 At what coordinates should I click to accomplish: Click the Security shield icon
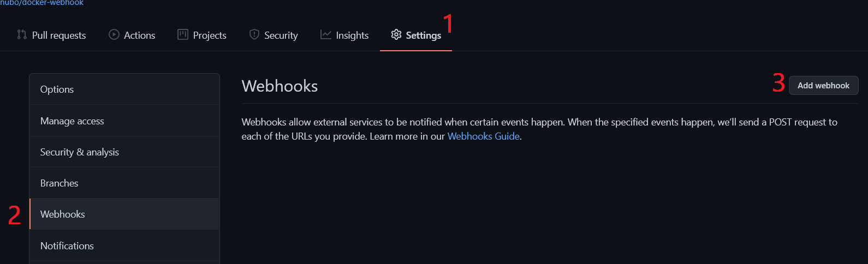254,35
